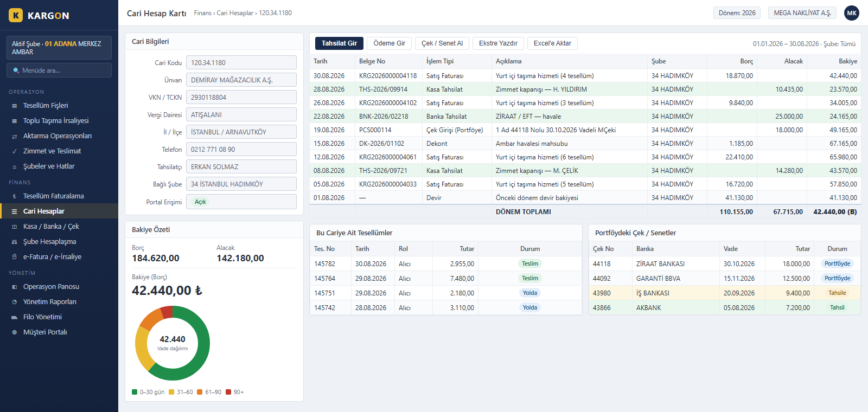Screen dimensions: 868x412
Task: Click the Excel'e Aktar button
Action: [x=552, y=43]
